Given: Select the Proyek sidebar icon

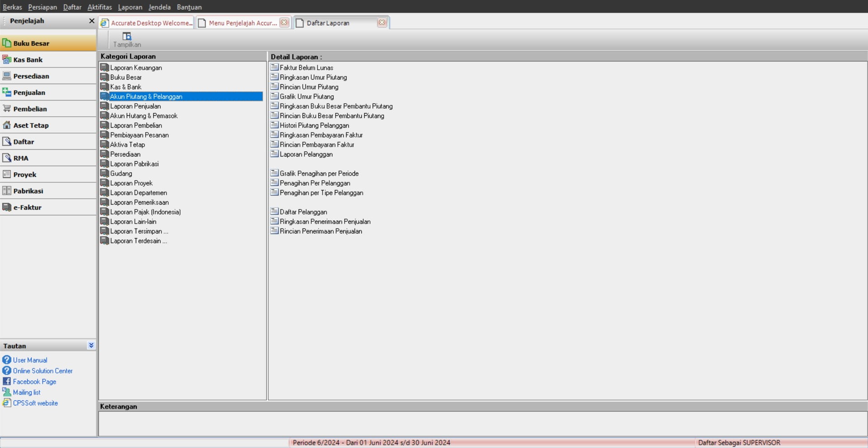Looking at the screenshot, I should (x=7, y=174).
